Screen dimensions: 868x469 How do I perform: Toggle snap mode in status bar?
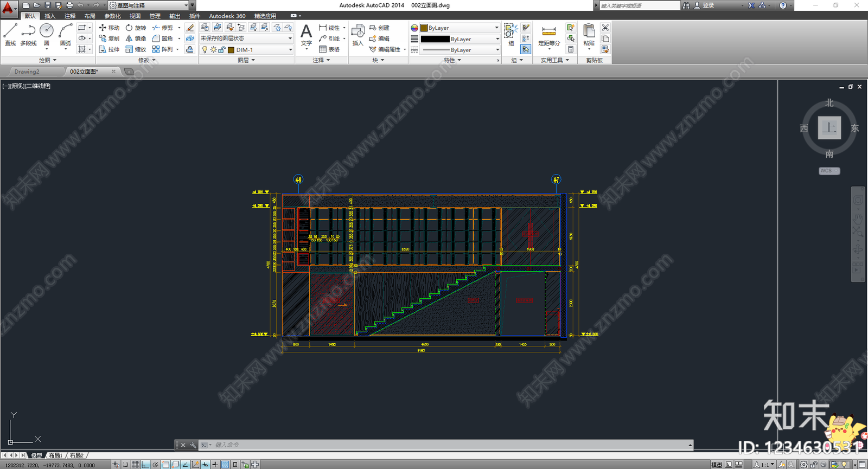[x=126, y=465]
